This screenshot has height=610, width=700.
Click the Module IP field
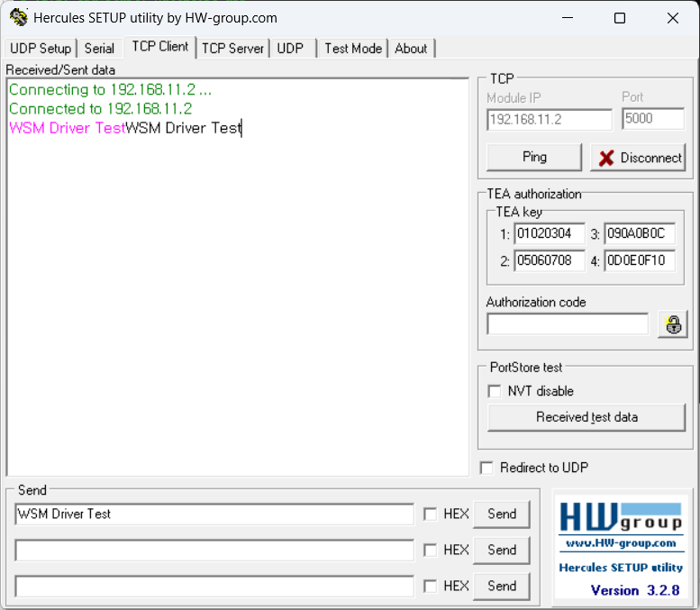(x=550, y=120)
